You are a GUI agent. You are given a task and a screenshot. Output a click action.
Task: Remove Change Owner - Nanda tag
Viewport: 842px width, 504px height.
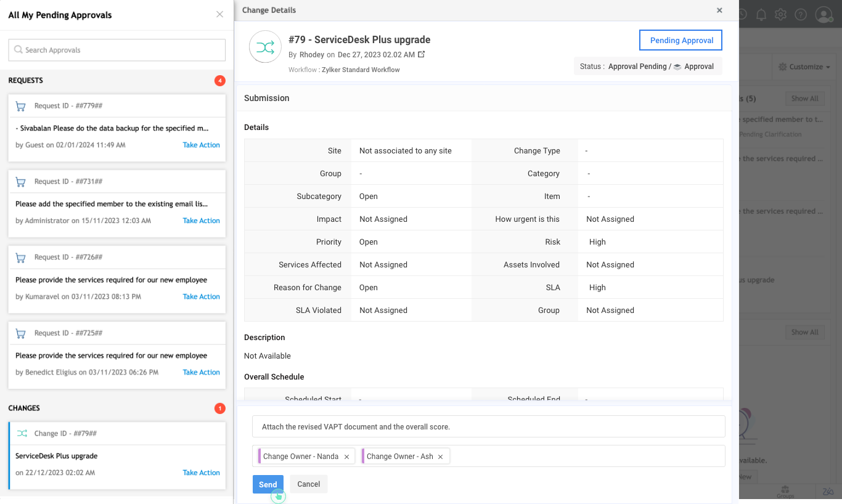pyautogui.click(x=346, y=457)
